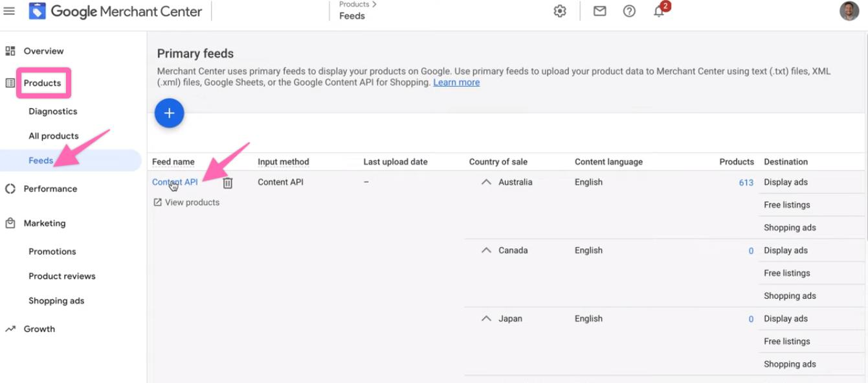The width and height of the screenshot is (868, 383).
Task: Open Diagnostics under Products
Action: coord(53,111)
